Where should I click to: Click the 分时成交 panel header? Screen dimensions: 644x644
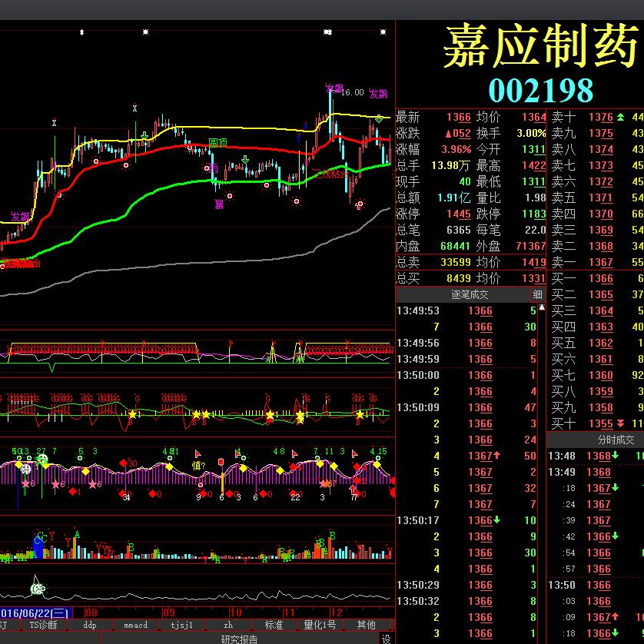point(616,440)
